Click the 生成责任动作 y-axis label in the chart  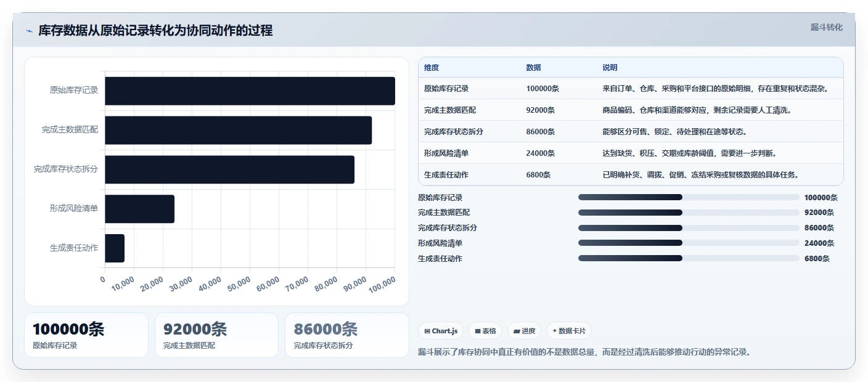pyautogui.click(x=74, y=248)
